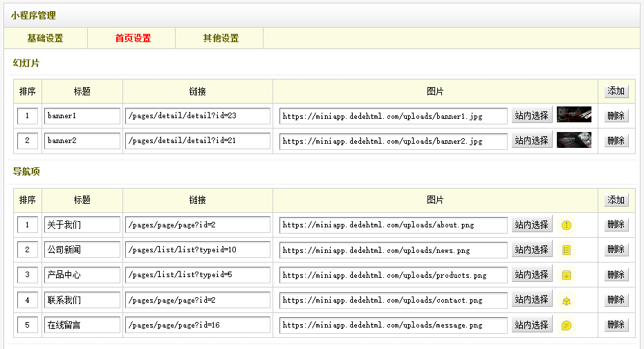Click the message.png yellow icon preview
Image resolution: width=644 pixels, height=349 pixels.
pos(567,325)
